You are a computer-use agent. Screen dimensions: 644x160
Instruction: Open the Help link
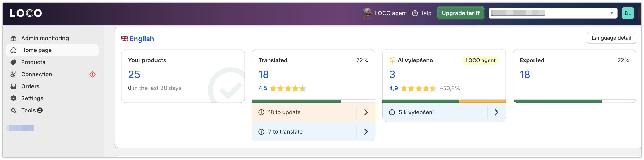(x=422, y=13)
